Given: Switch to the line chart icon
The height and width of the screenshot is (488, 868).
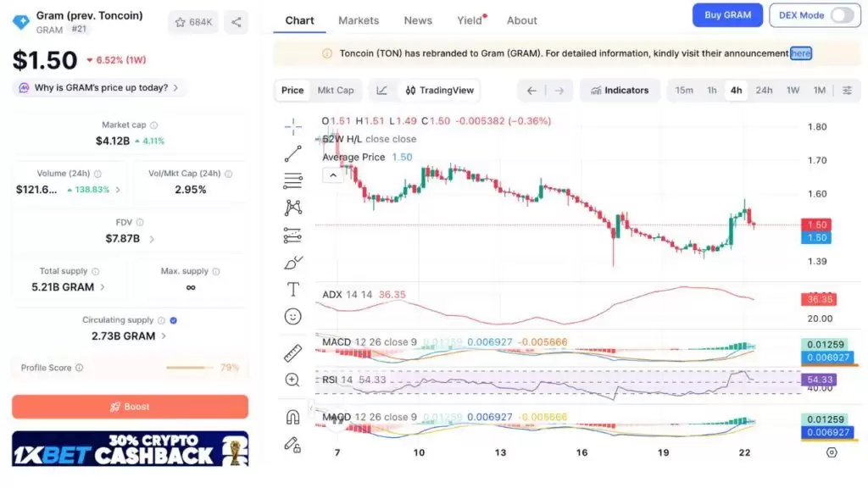Looking at the screenshot, I should (382, 90).
